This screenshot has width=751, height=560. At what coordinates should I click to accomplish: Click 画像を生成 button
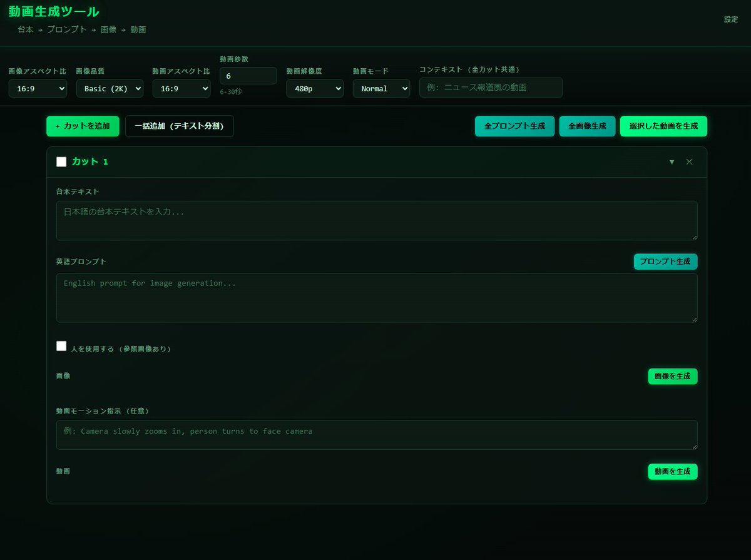tap(672, 376)
